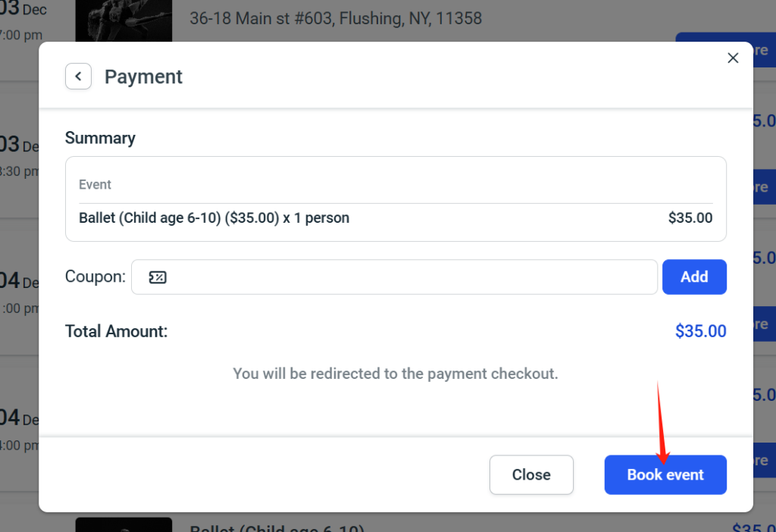The height and width of the screenshot is (532, 776).
Task: Click the payment checkout redirect notice
Action: click(395, 374)
